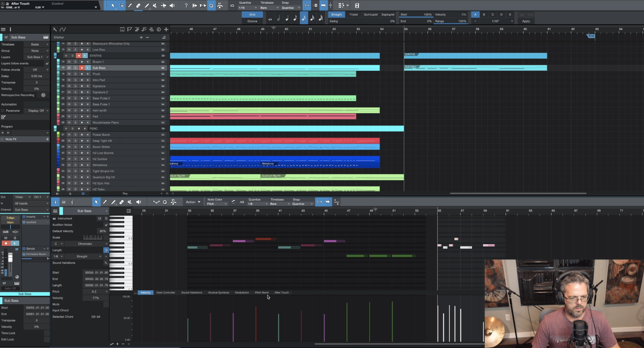Click the editor instrument Solo S button
This screenshot has width=644, height=348.
point(106,218)
